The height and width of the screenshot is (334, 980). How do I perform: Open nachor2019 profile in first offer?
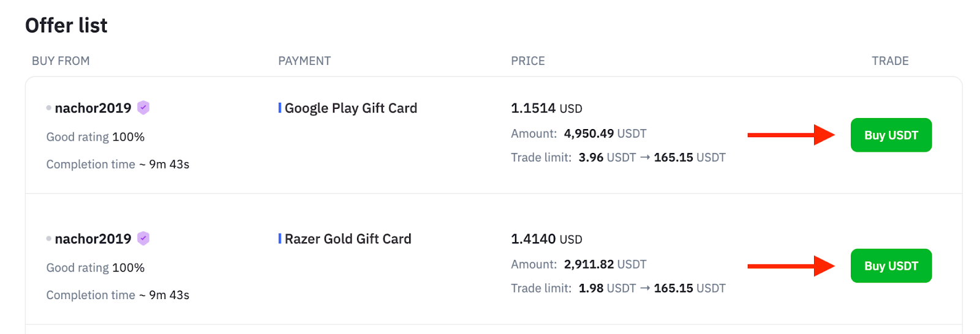[x=93, y=108]
